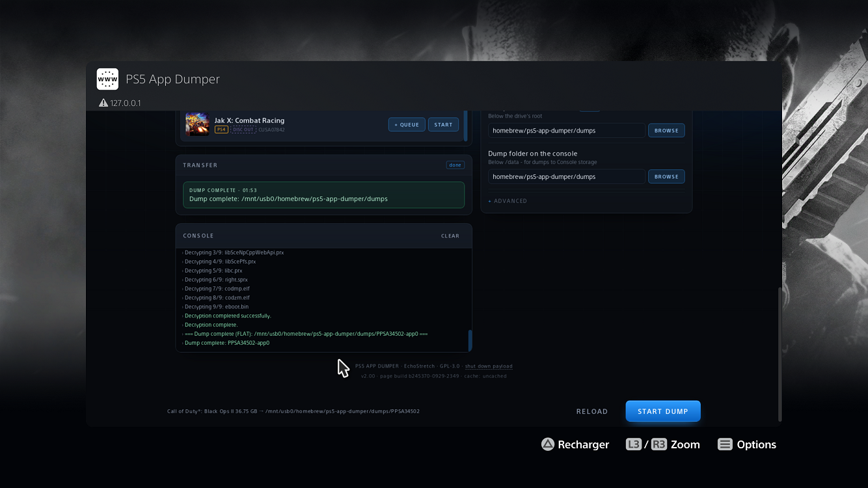Clear the console log output

pyautogui.click(x=450, y=236)
